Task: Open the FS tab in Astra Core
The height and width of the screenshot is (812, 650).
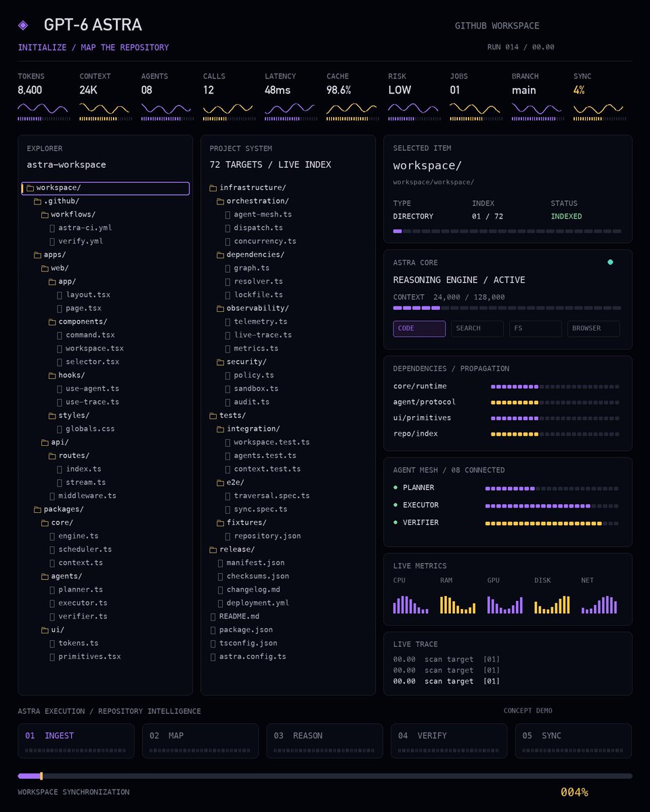Action: pyautogui.click(x=536, y=329)
